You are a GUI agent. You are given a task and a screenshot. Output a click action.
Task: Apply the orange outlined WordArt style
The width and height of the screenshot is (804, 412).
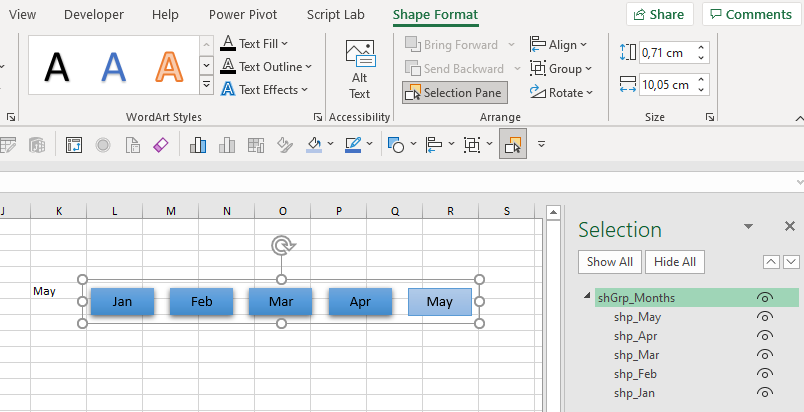tap(169, 67)
